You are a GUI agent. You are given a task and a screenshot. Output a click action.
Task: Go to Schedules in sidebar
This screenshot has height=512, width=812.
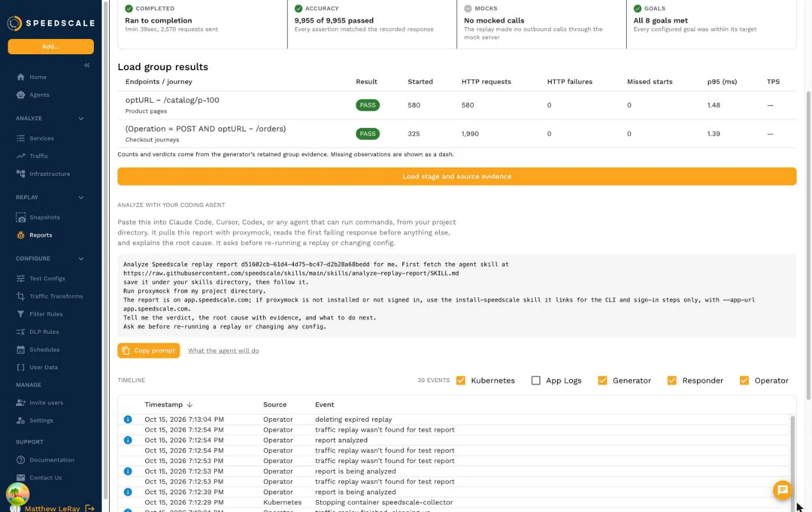tap(44, 350)
